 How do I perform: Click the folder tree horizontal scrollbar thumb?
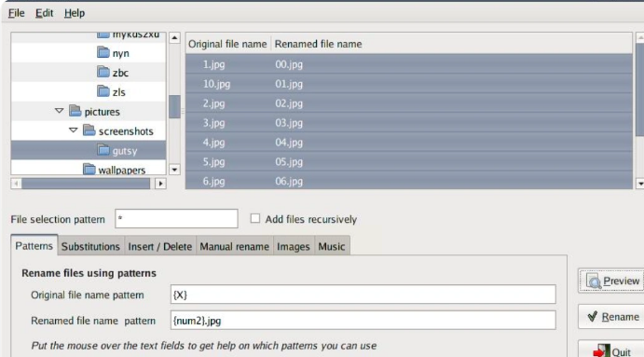click(x=86, y=184)
